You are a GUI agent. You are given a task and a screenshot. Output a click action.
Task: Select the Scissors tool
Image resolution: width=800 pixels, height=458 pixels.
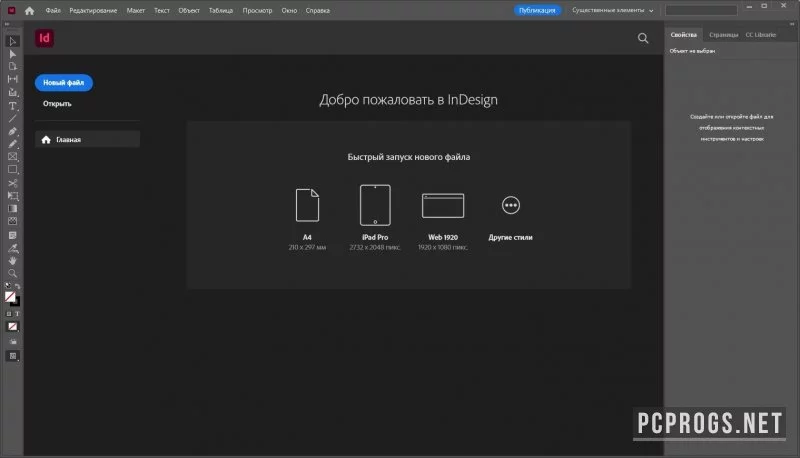coord(12,183)
